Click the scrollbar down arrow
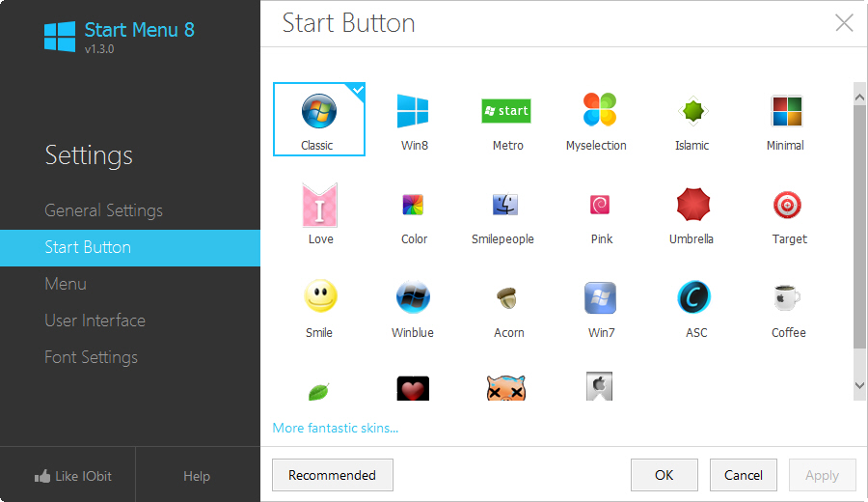This screenshot has width=868, height=502. 859,385
